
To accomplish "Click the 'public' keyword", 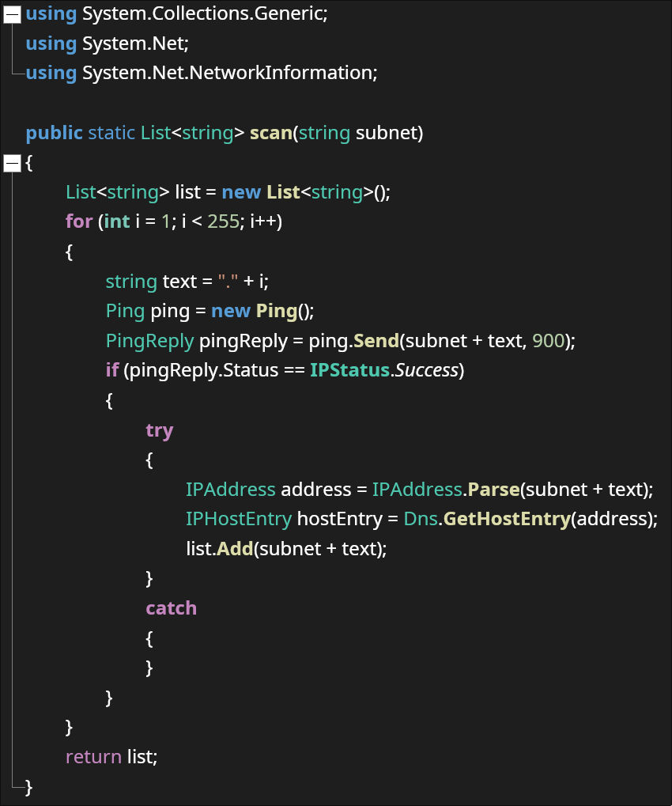I will (x=54, y=134).
